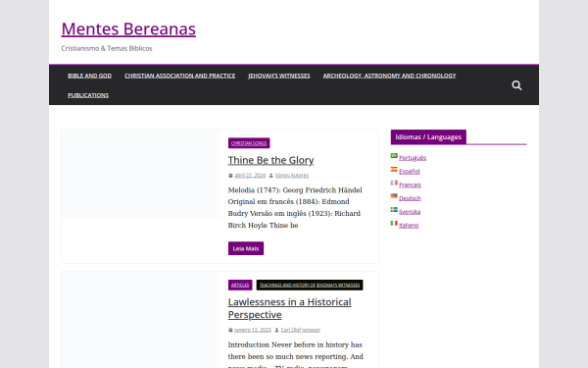Click the Spanish flag icon

[394, 169]
